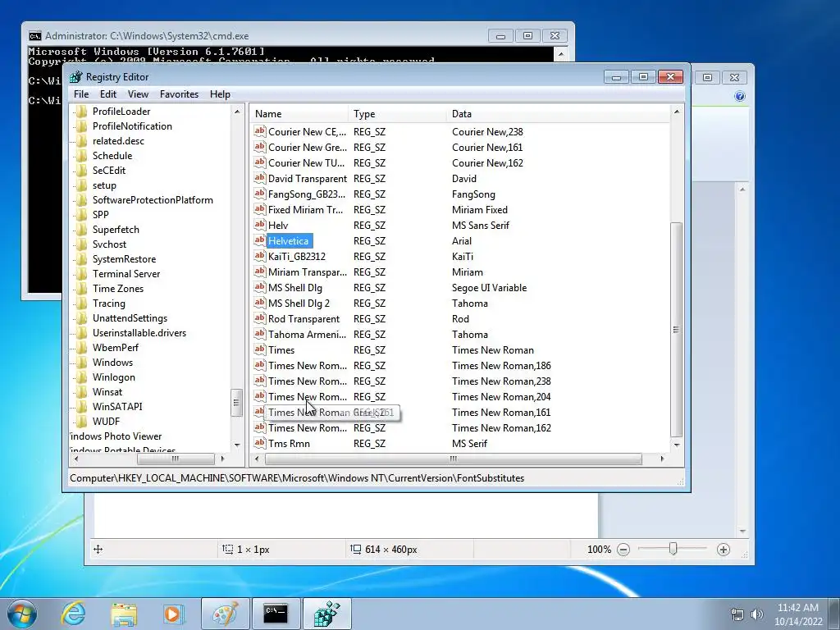Select the Windows Photo Viewer tree key
The height and width of the screenshot is (630, 840).
116,436
